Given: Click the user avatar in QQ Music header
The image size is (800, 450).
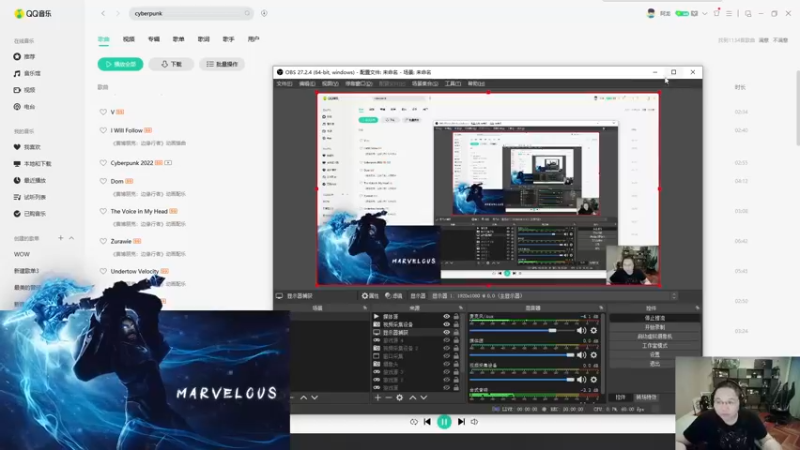Looking at the screenshot, I should (x=651, y=13).
